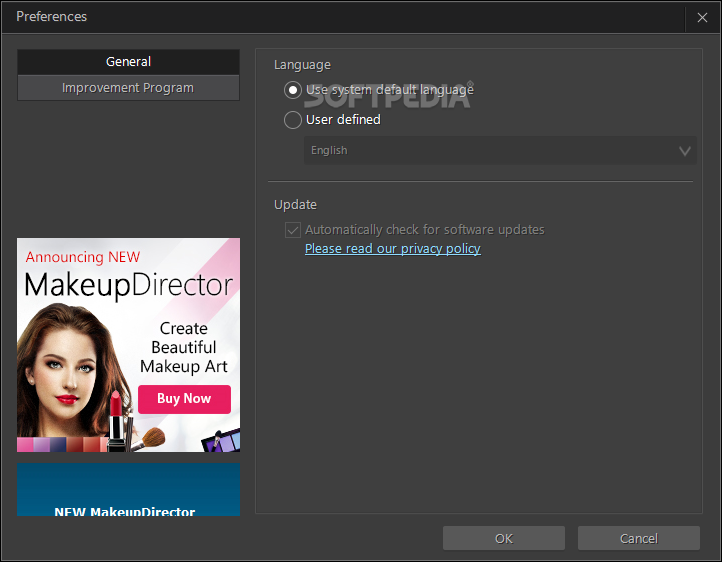Viewport: 722px width, 562px height.
Task: Open the privacy policy link
Action: [393, 249]
